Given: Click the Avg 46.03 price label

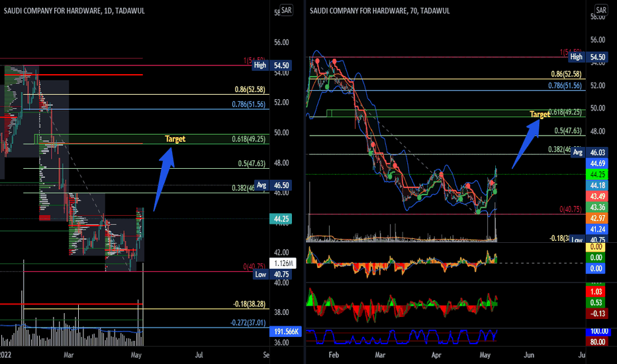Looking at the screenshot, I should pos(590,152).
